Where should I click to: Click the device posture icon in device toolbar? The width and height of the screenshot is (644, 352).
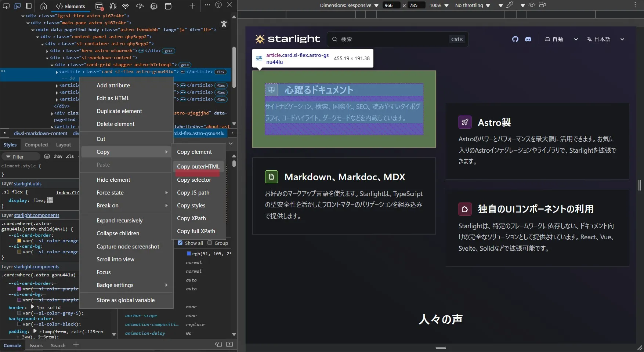pyautogui.click(x=543, y=5)
